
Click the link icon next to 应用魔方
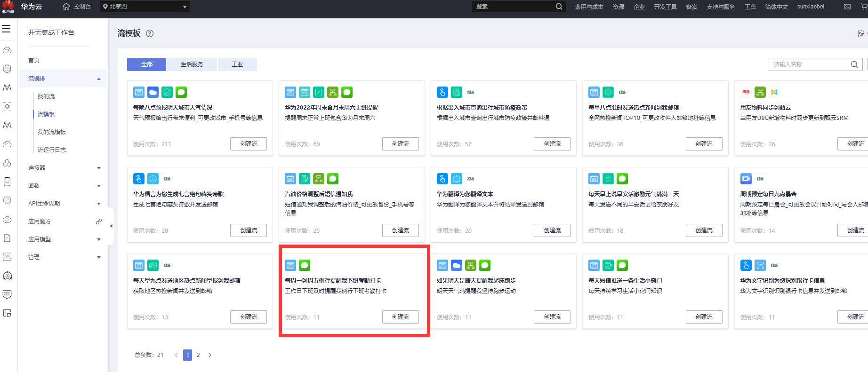[99, 222]
